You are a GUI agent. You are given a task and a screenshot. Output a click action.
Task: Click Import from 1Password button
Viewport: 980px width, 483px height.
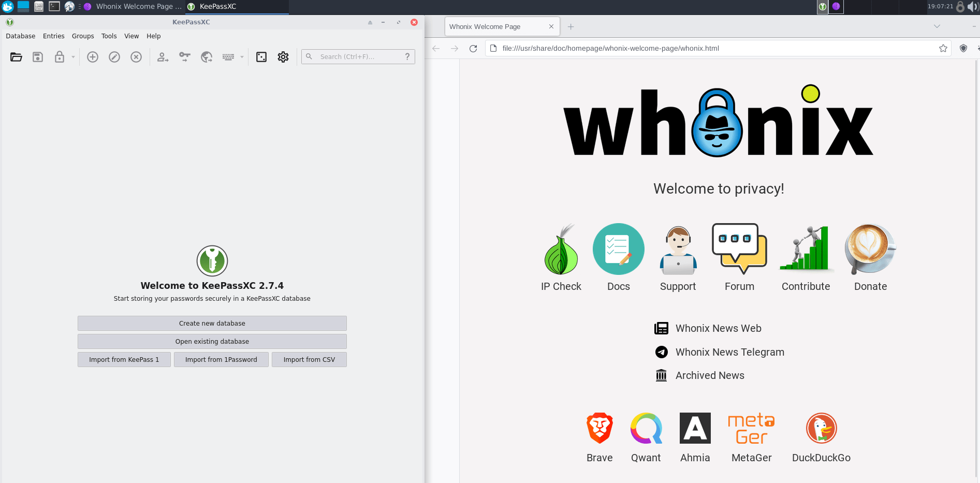click(x=221, y=360)
